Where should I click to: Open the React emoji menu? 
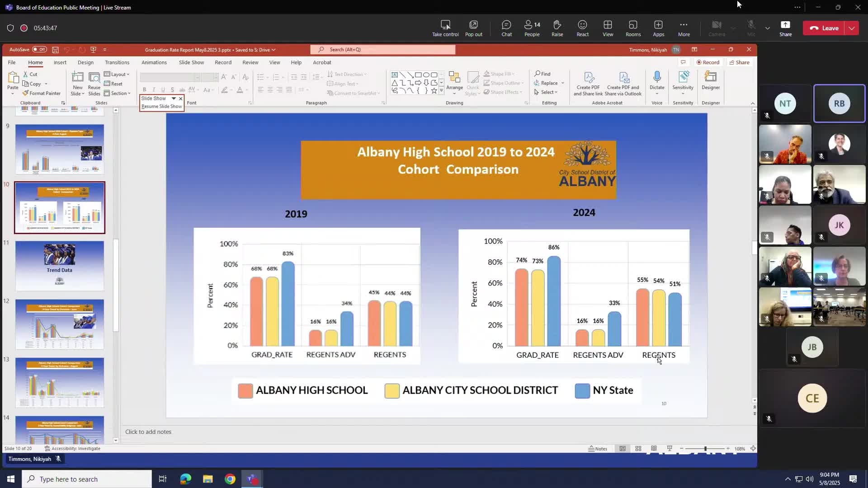[x=582, y=28]
